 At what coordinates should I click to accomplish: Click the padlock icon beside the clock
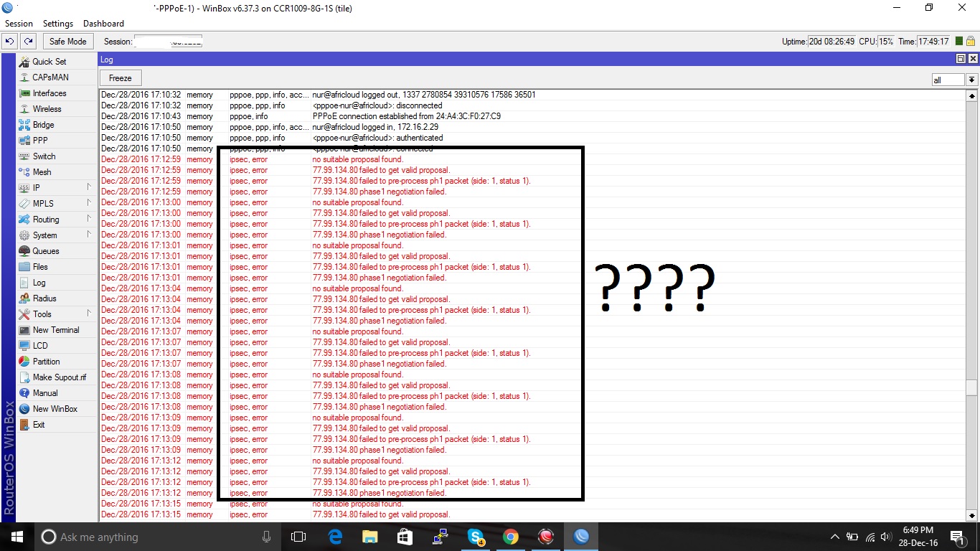click(971, 42)
